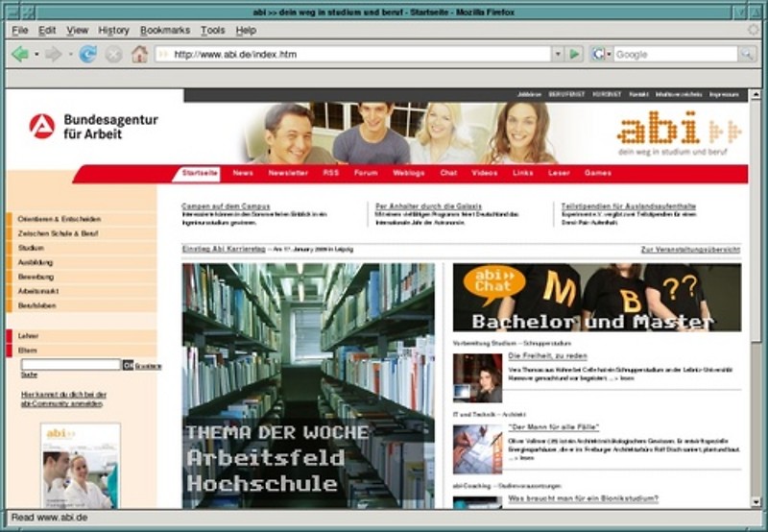Open the Campen auf dem Campus headline
The height and width of the screenshot is (532, 768).
pos(226,206)
